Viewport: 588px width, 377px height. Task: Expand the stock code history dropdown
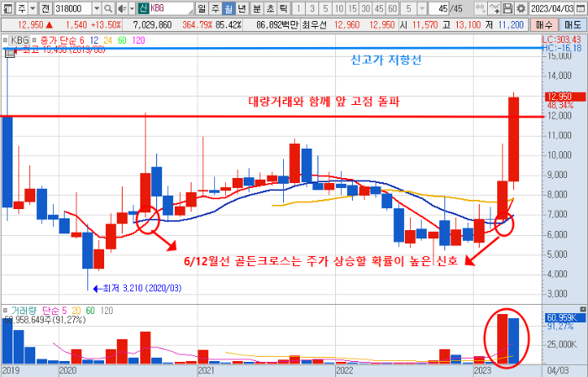(x=97, y=8)
